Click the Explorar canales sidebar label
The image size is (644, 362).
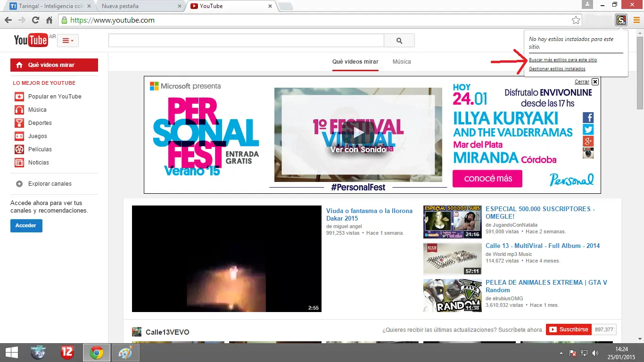pyautogui.click(x=50, y=184)
